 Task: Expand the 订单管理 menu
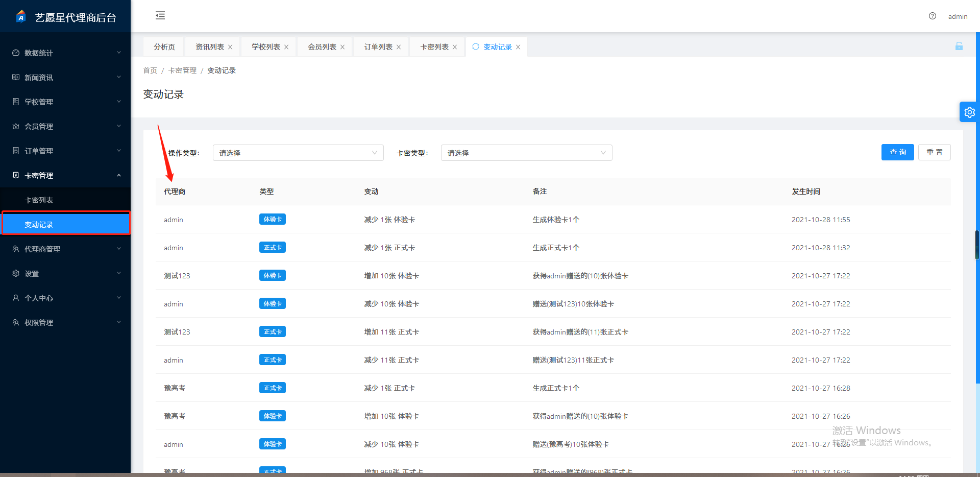[119, 151]
